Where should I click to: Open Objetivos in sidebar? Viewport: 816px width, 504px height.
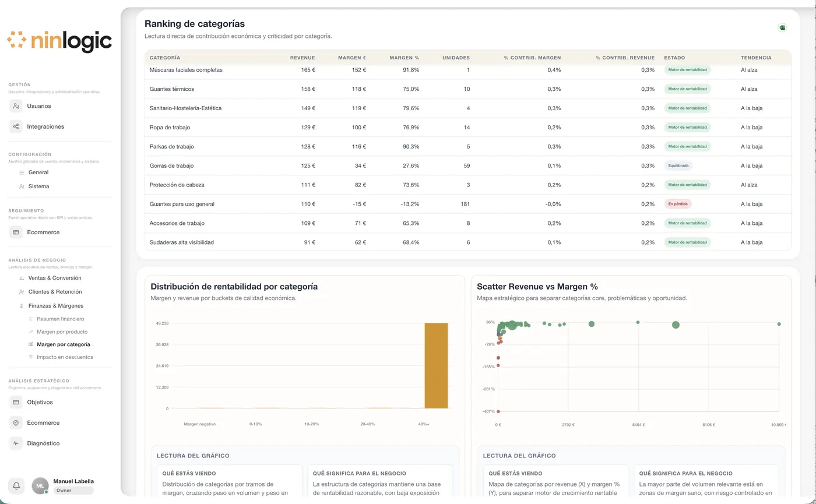[x=40, y=402]
